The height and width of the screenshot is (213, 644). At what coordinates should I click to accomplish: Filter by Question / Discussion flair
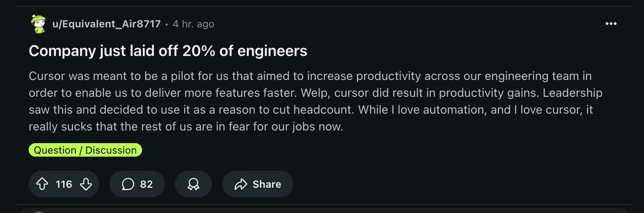click(x=85, y=150)
